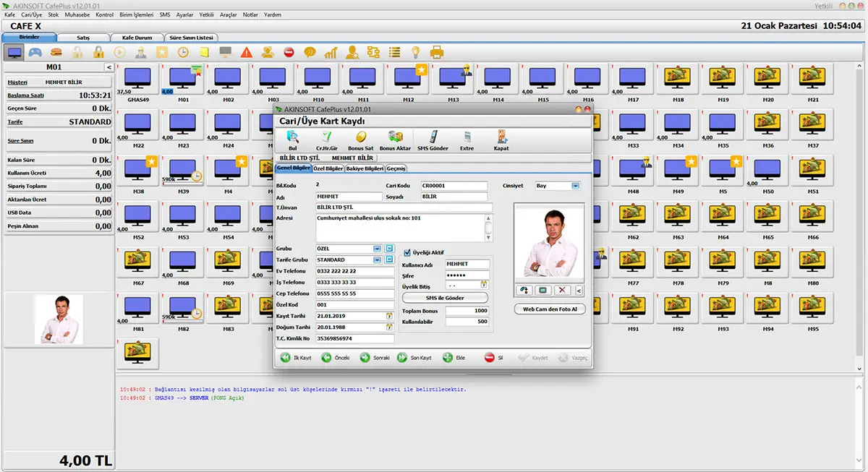Open the yellow sticky note icon
Screen dimensions: 868x472
[x=204, y=52]
